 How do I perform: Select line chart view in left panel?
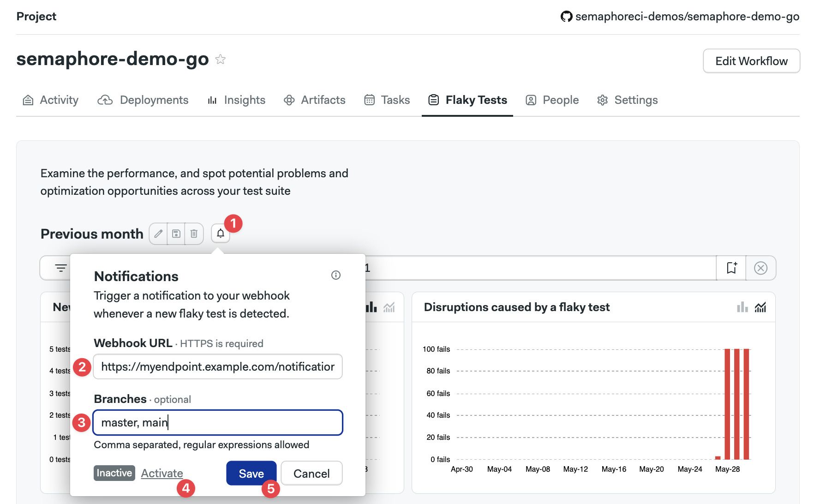click(389, 307)
